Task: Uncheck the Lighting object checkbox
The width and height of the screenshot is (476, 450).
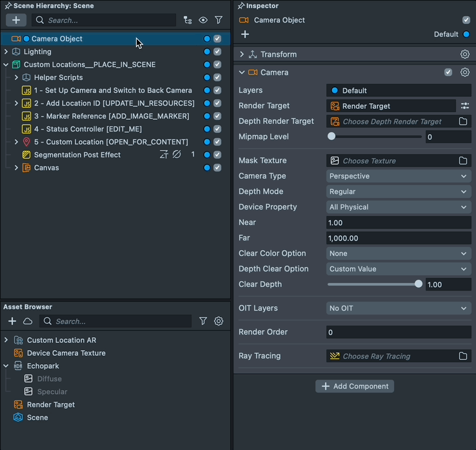Action: point(217,52)
